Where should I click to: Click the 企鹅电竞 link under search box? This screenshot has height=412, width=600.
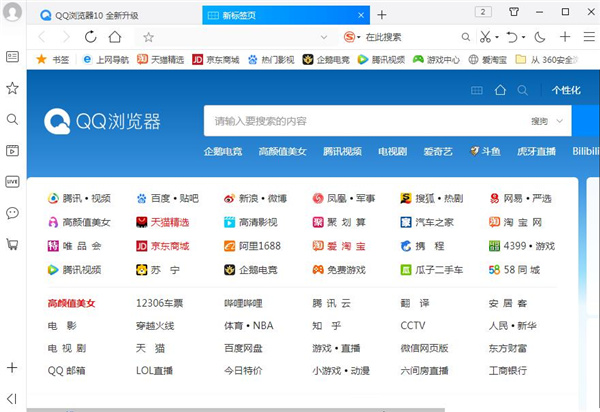pyautogui.click(x=223, y=151)
